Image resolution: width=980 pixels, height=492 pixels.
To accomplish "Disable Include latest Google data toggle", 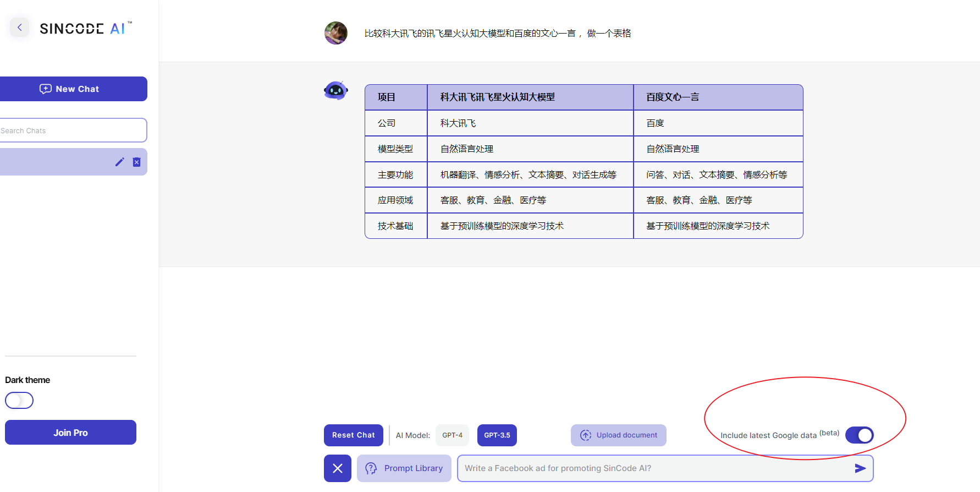I will (x=860, y=435).
